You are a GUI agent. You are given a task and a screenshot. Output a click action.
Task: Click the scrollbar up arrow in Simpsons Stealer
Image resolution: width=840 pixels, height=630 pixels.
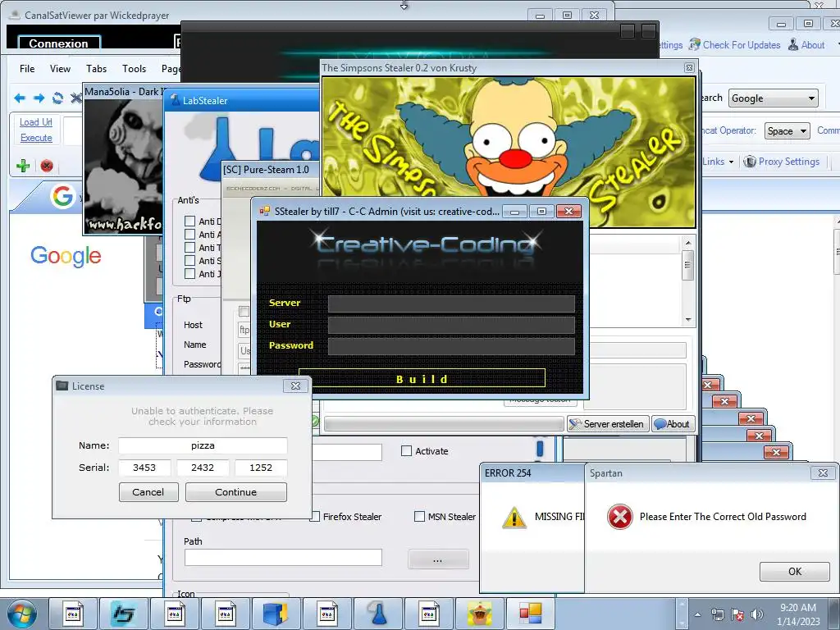pyautogui.click(x=688, y=243)
